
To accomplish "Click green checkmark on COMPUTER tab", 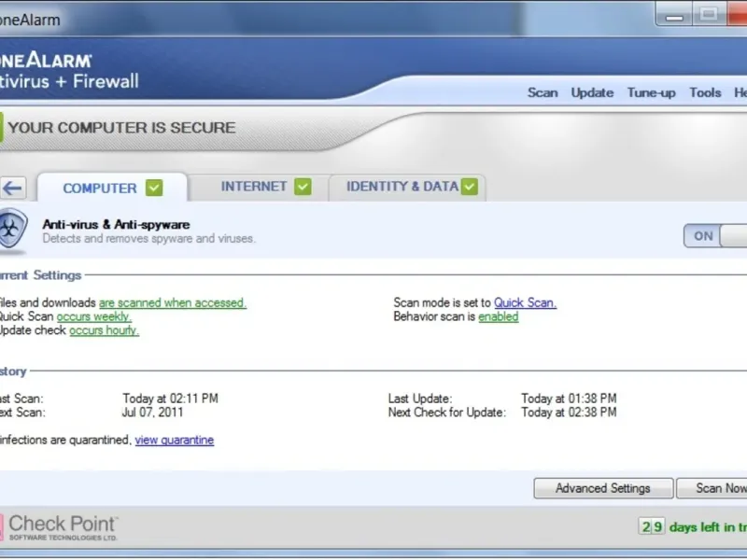I will [x=154, y=188].
